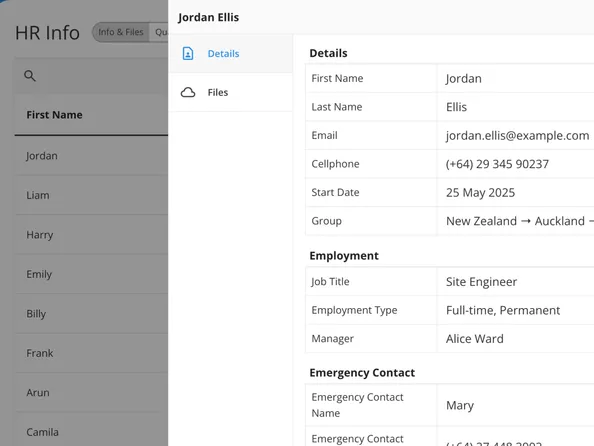The image size is (594, 446).
Task: Sort by First Name column header
Action: [x=54, y=115]
